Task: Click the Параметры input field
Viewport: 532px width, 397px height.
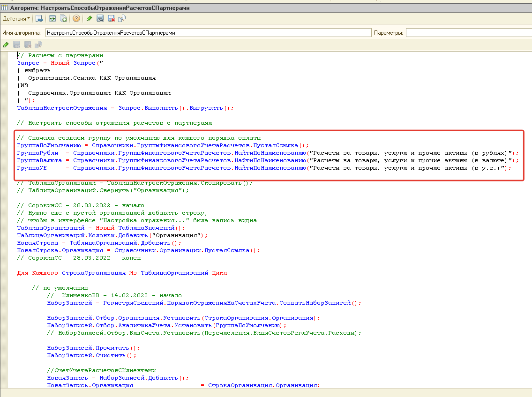Action: tap(468, 33)
